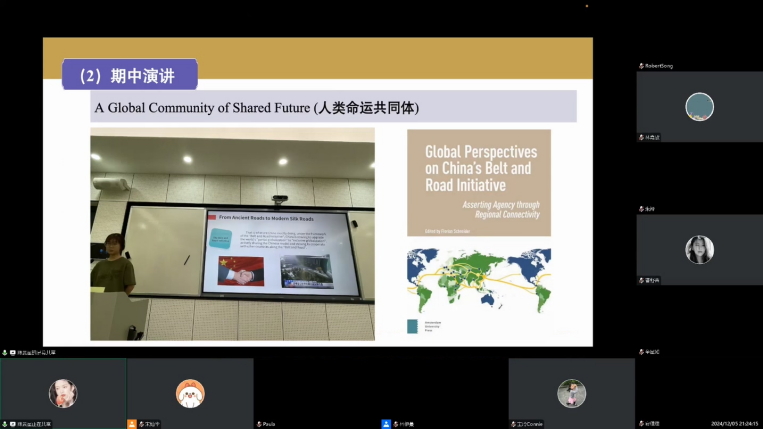Click the orange person icon in bottom strip
The width and height of the screenshot is (763, 429).
[132, 424]
